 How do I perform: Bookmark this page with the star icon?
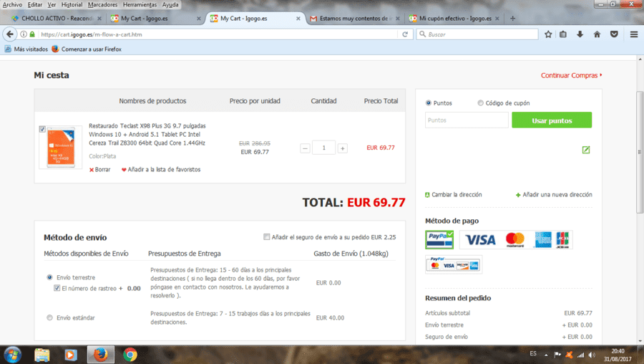point(548,34)
